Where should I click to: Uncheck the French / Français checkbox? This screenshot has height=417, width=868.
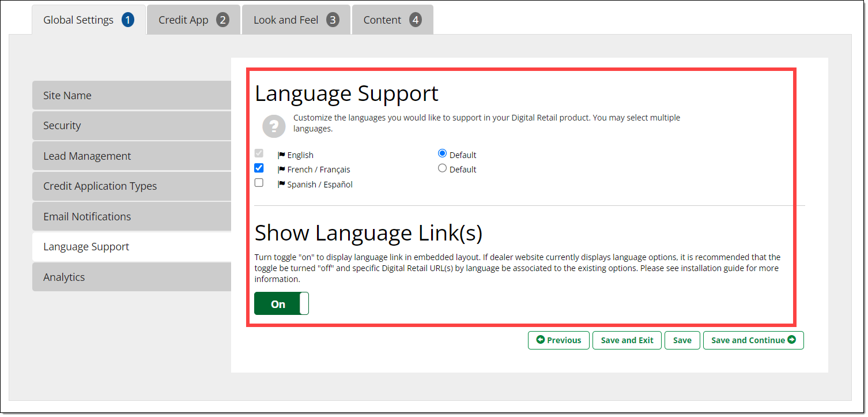pos(259,168)
